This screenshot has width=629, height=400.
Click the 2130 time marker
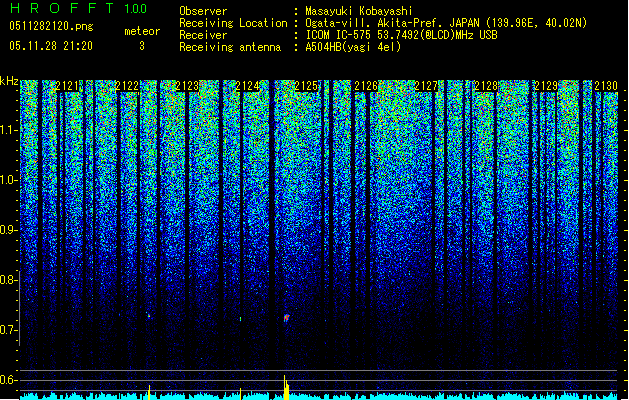coord(606,86)
